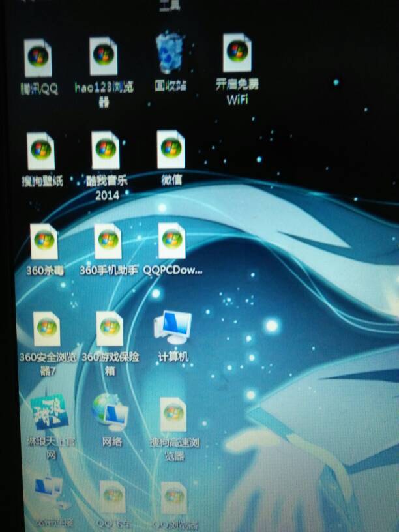This screenshot has height=532, width=399.
Task: Select the QQPCDow... file icon
Action: coord(172,241)
